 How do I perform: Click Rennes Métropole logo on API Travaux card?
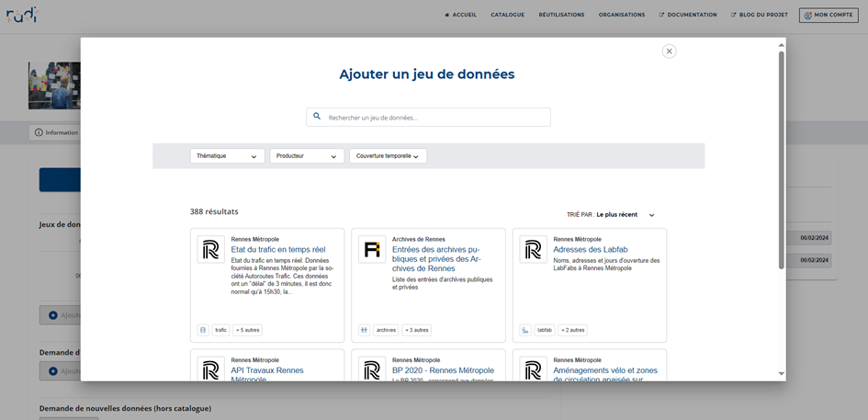click(x=211, y=369)
